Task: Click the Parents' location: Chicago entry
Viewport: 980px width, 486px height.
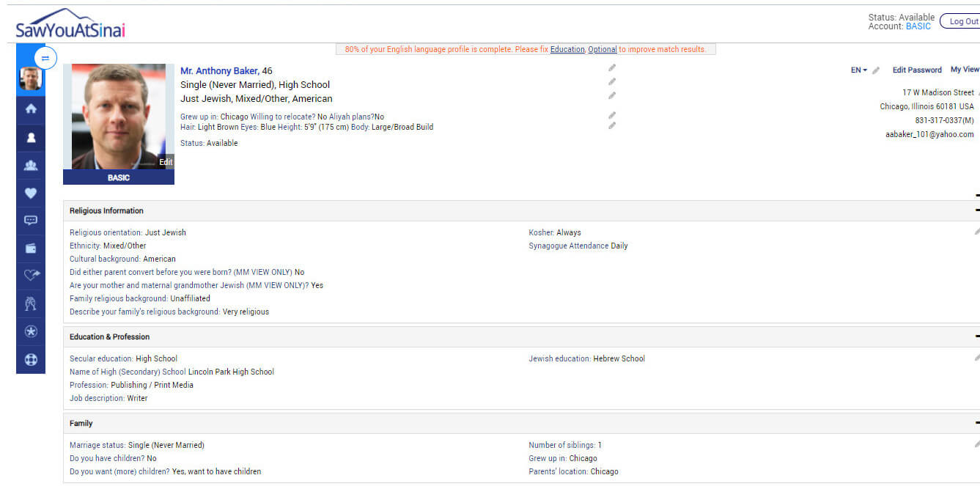Action: (x=573, y=472)
